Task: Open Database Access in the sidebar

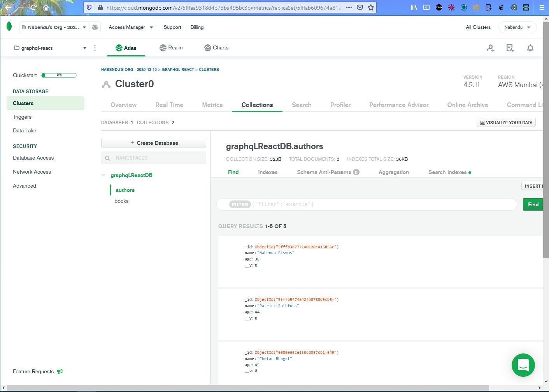Action: (33, 158)
